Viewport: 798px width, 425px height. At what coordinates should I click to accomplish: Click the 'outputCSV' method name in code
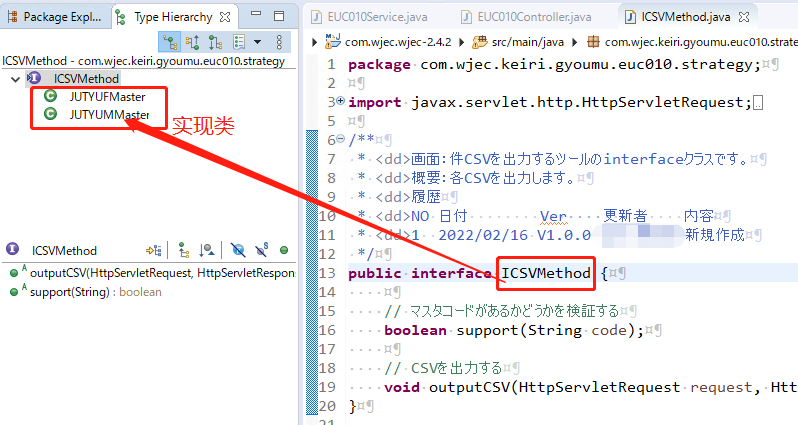click(469, 387)
